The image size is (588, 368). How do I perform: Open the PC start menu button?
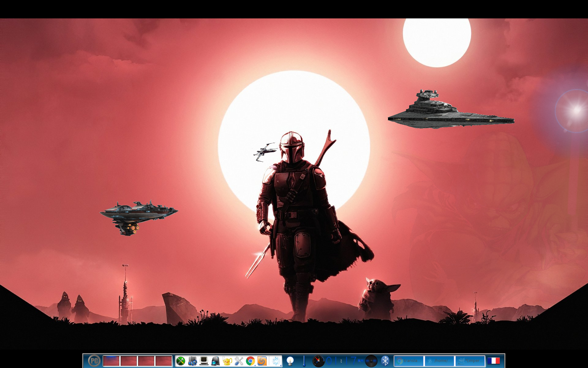coord(94,361)
